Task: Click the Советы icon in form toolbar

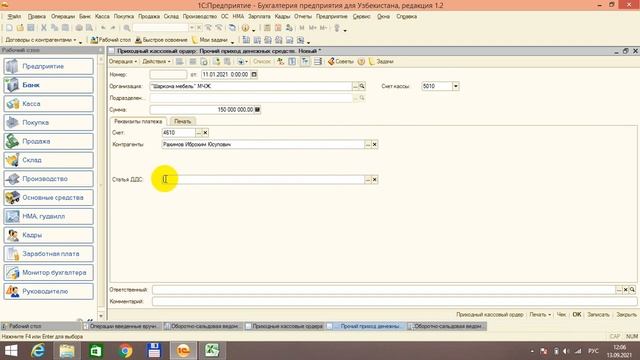Action: (x=340, y=62)
